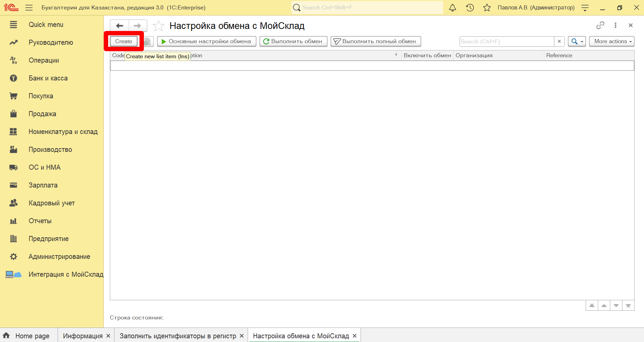Click the Create button
Image resolution: width=644 pixels, height=342 pixels.
[124, 41]
